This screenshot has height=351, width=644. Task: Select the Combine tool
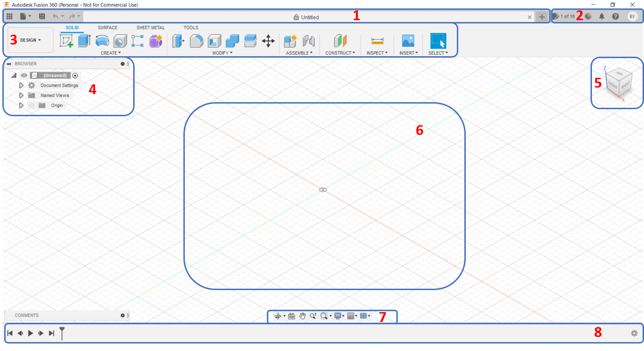233,41
